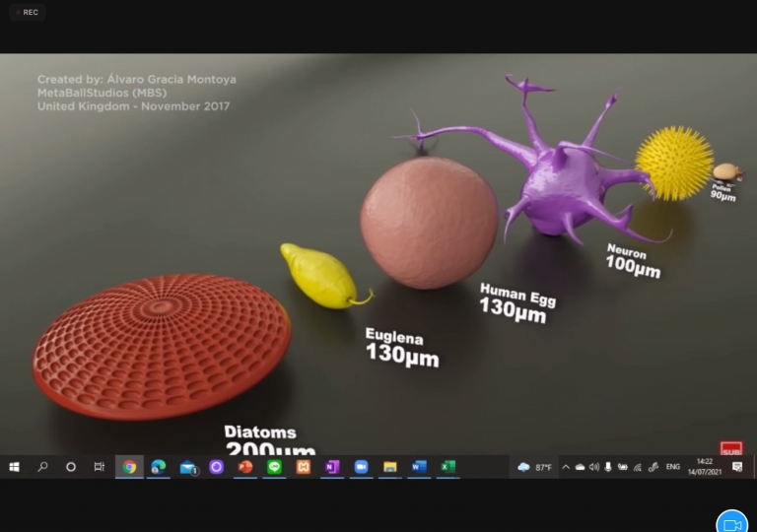Viewport: 757px width, 532px height.
Task: Click the 'Diatoms' label in video
Action: pyautogui.click(x=260, y=432)
